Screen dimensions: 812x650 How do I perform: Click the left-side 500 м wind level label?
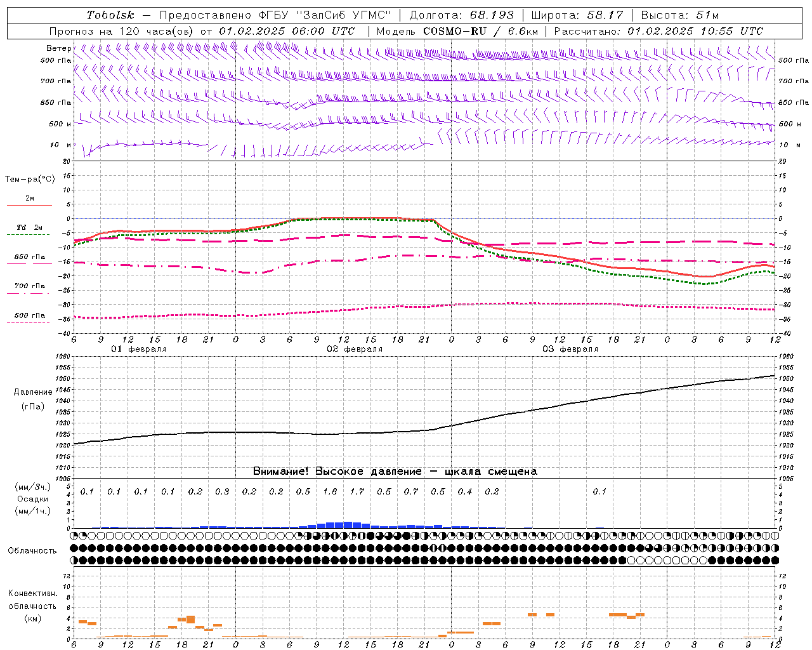coord(61,124)
